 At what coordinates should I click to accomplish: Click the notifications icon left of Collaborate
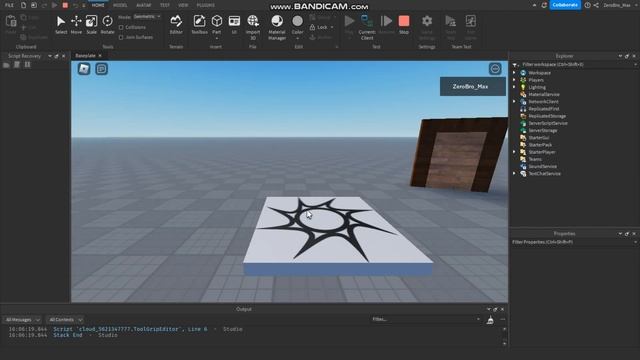tap(544, 5)
